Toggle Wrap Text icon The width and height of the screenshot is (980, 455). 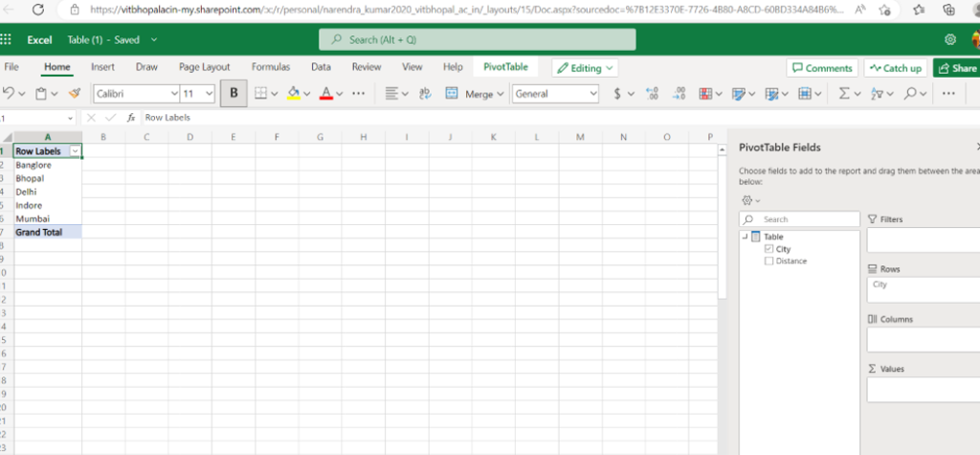coord(426,93)
